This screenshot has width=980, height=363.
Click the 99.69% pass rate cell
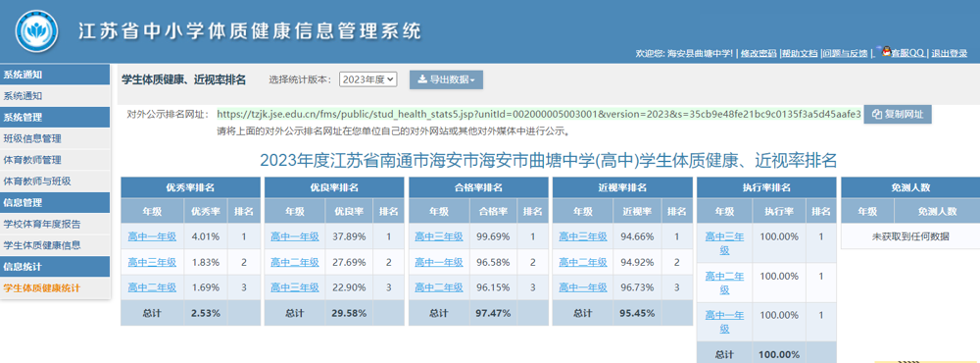point(494,236)
